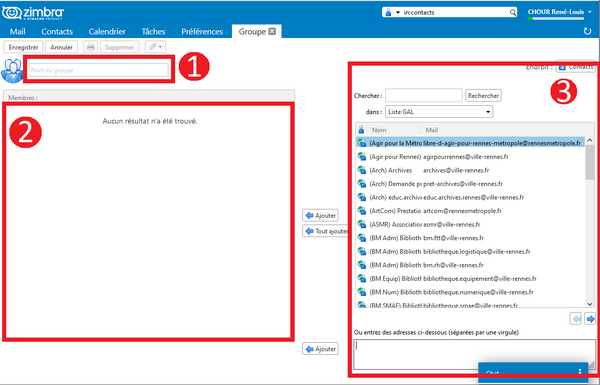Select bm.rh@ville-rennes.fr row
Screen dimensions: 600x385
click(470, 265)
